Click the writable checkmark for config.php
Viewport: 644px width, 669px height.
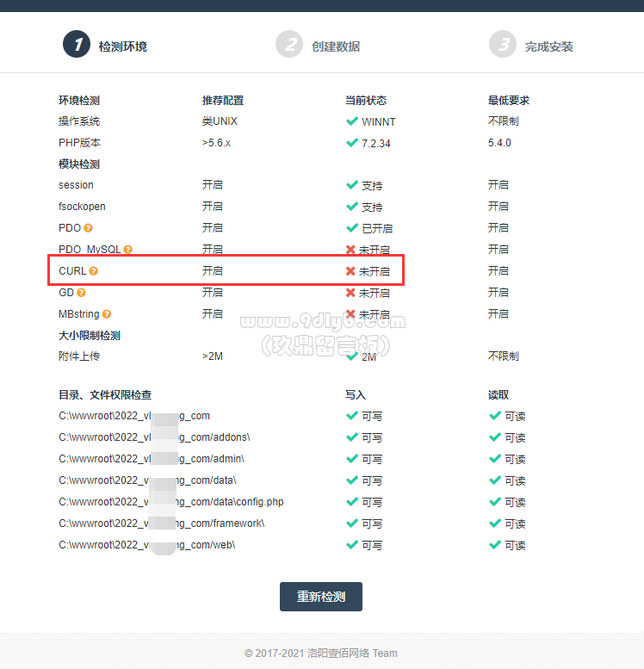[351, 501]
